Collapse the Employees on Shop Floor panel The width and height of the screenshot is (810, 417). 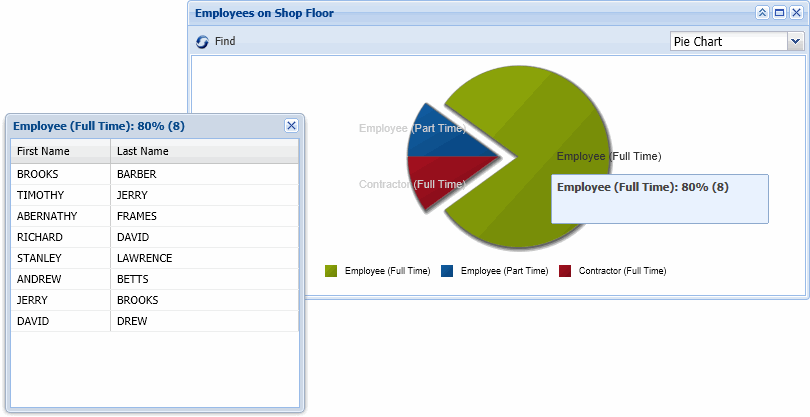coord(762,13)
